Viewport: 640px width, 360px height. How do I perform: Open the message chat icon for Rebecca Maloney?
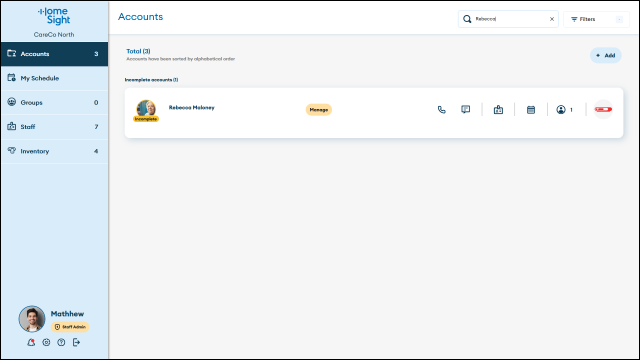click(x=465, y=109)
